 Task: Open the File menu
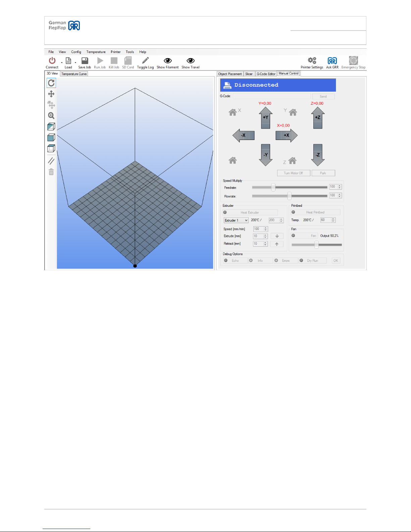click(51, 52)
